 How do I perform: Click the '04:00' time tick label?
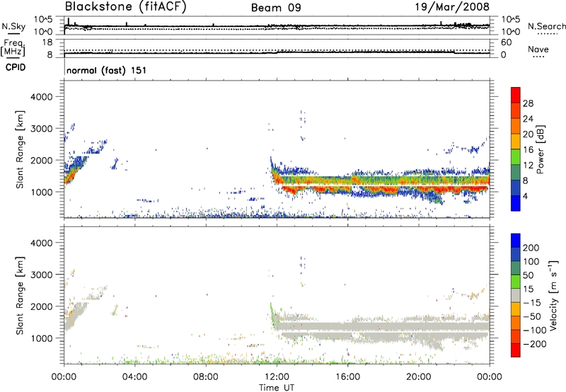click(135, 377)
